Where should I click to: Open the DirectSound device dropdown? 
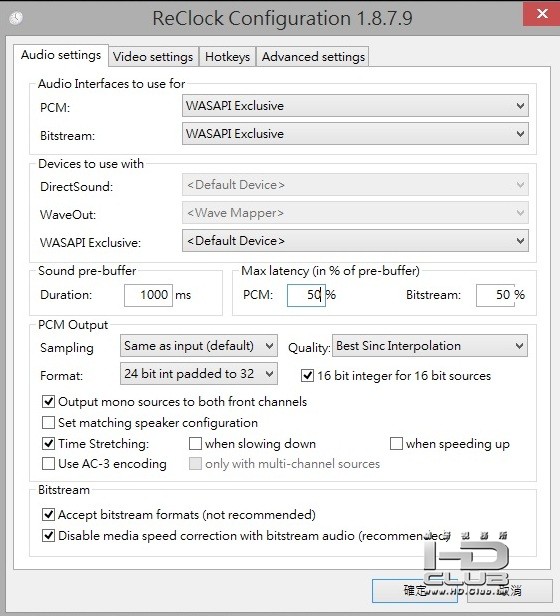coord(355,185)
